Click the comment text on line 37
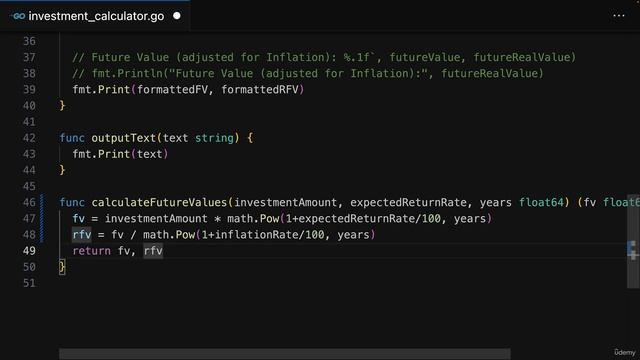The height and width of the screenshot is (360, 640). tap(324, 57)
